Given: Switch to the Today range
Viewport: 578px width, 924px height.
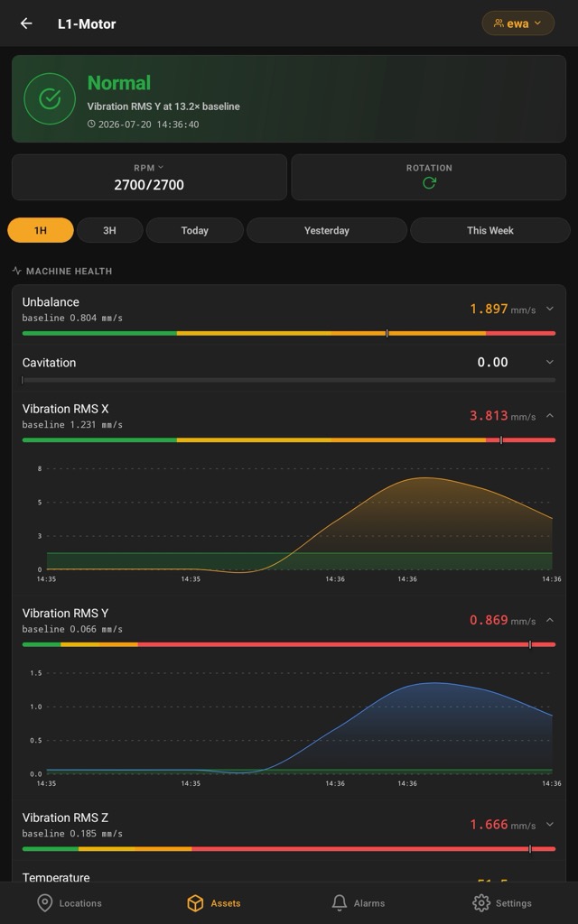Looking at the screenshot, I should click(195, 230).
